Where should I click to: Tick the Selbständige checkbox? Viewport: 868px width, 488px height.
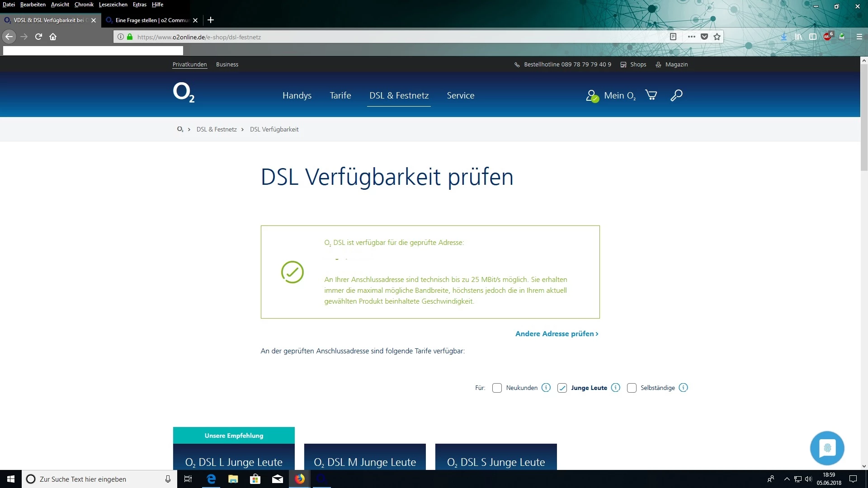pos(632,388)
